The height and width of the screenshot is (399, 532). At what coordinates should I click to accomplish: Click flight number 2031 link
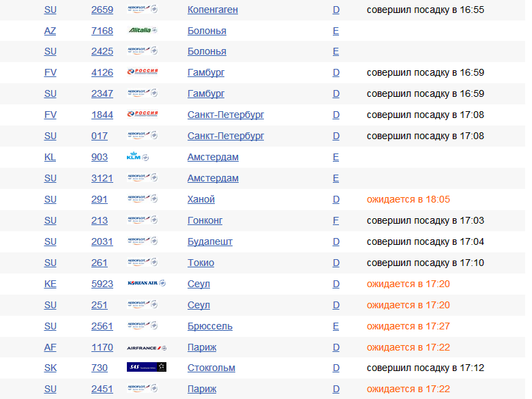(102, 241)
